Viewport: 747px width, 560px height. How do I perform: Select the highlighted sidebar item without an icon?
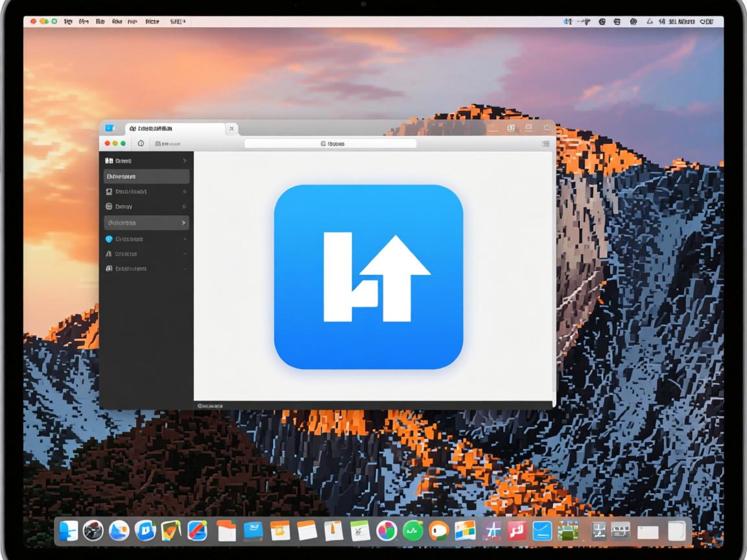147,176
